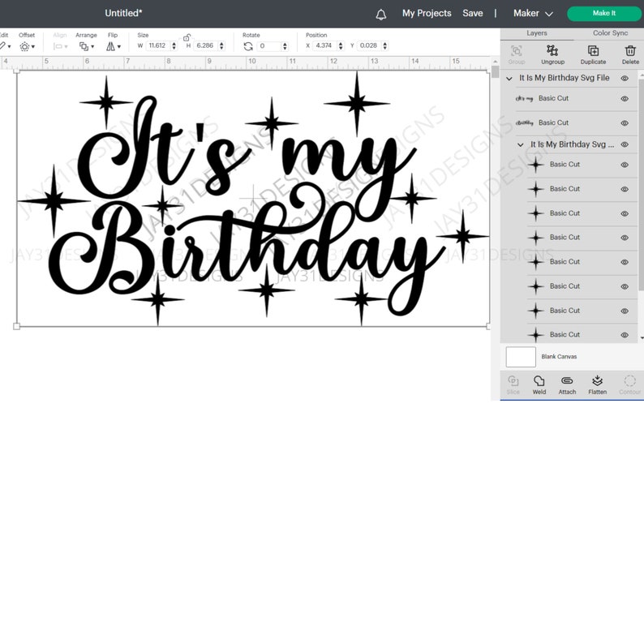The width and height of the screenshot is (644, 644).
Task: Open the Flip tool icon
Action: click(110, 46)
